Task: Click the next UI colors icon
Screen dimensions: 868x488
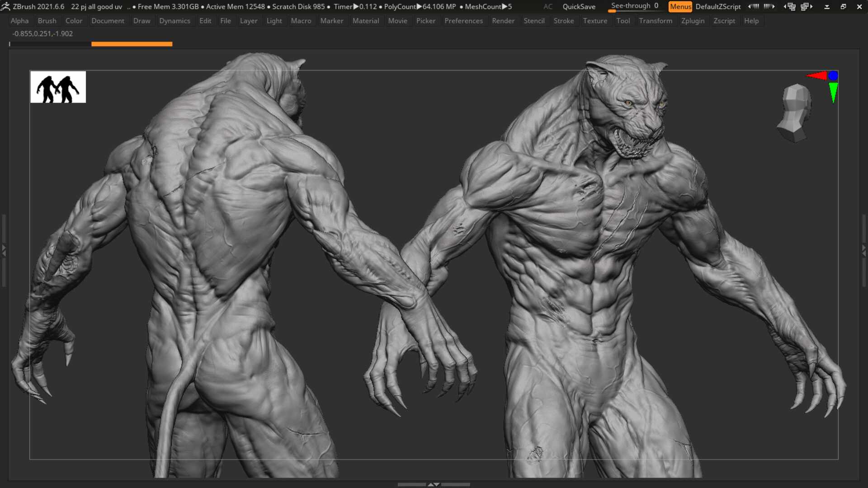Action: click(769, 6)
